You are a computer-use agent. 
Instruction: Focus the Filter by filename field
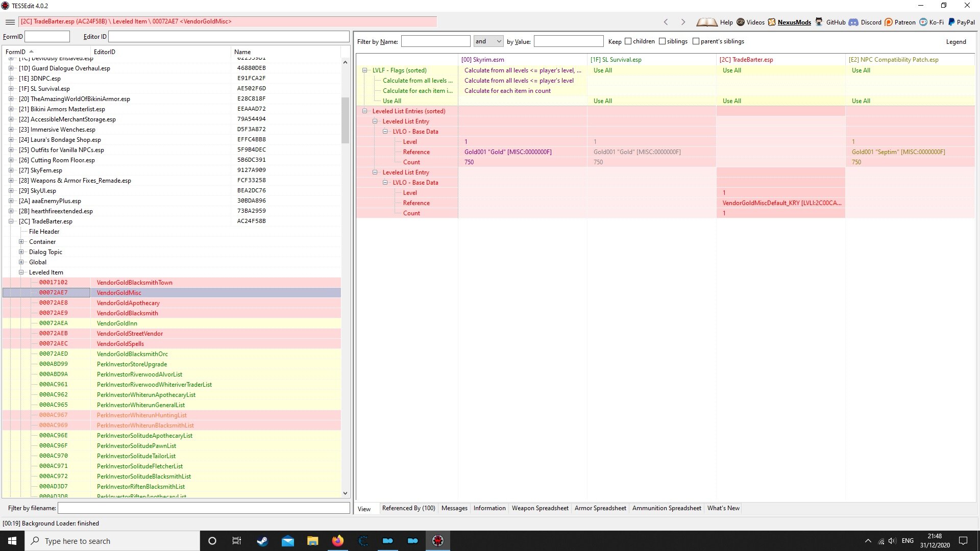[204, 508]
